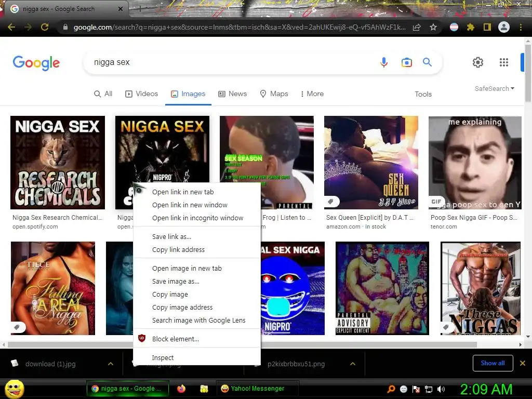Click the flag tray icon with the red X
The width and height of the screenshot is (532, 399).
pos(416,389)
